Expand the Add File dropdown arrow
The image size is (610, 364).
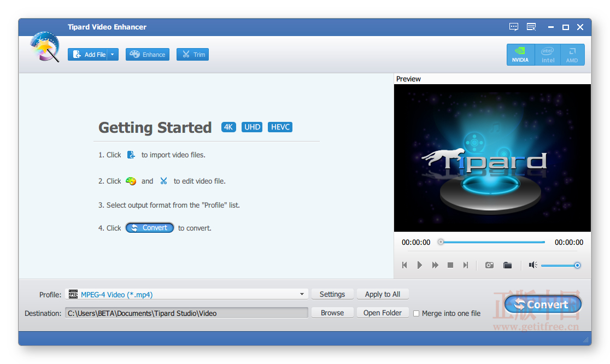point(113,55)
